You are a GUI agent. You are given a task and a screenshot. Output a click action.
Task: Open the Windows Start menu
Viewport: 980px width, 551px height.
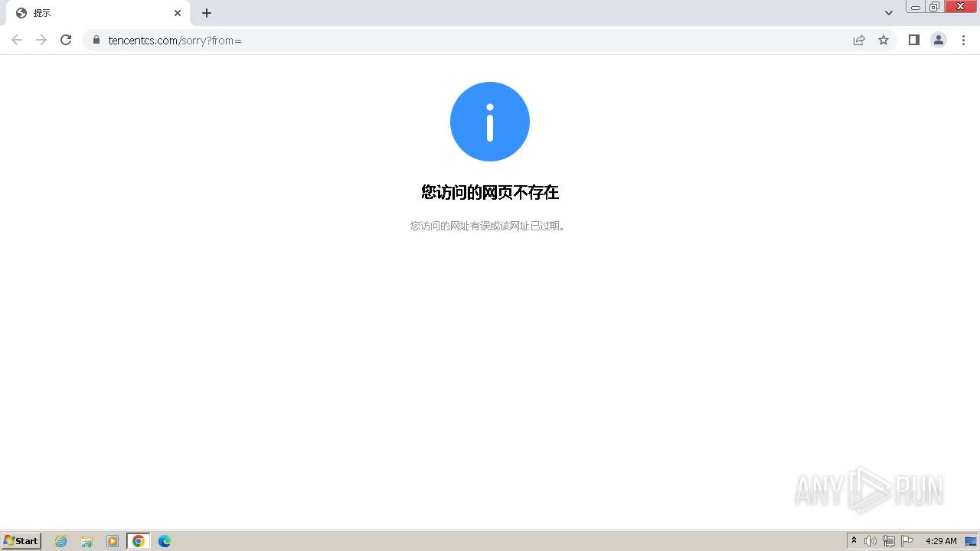point(21,540)
